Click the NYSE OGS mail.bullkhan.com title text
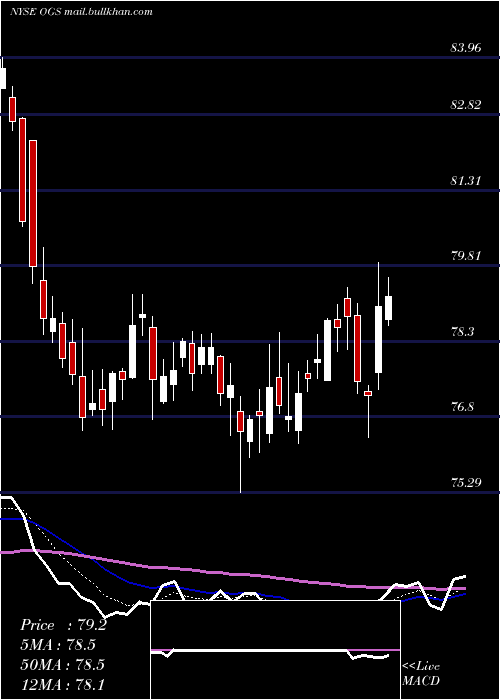 point(81,12)
